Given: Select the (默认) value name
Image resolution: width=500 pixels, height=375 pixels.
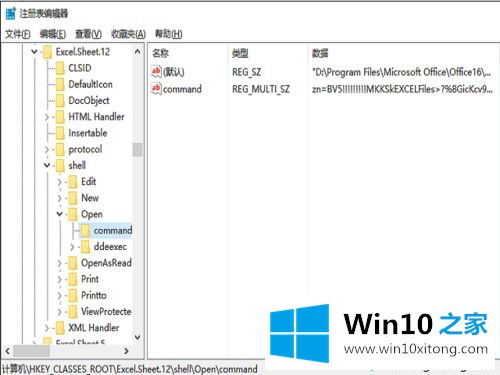Looking at the screenshot, I should pos(173,72).
